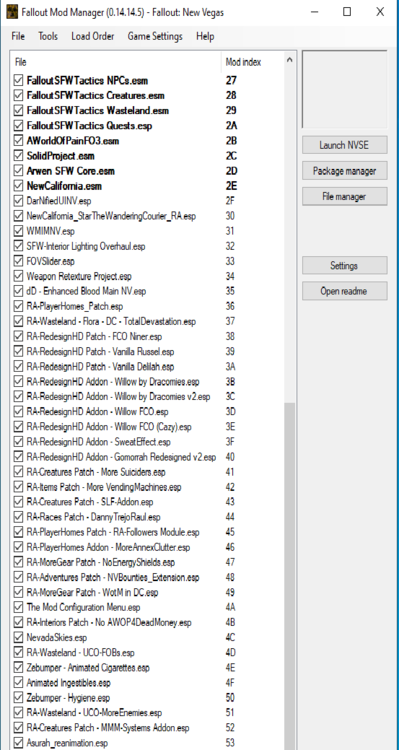Select RA-Wasteland - Flora - DC - TotalDevastation.esp

click(x=111, y=321)
